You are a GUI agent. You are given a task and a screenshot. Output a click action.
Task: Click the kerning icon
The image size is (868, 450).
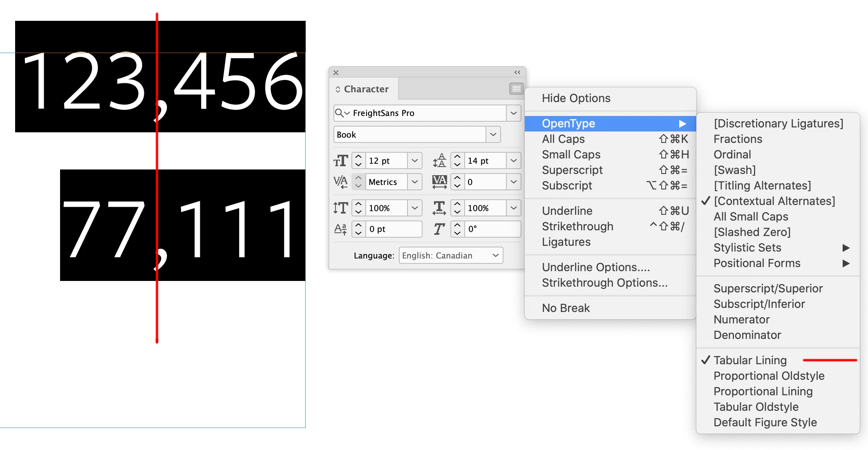340,182
